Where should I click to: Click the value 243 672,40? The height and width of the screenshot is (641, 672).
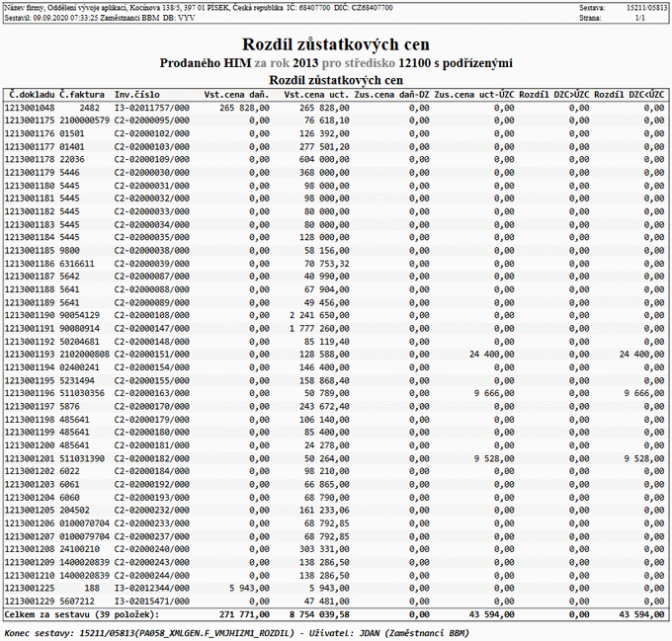(324, 406)
